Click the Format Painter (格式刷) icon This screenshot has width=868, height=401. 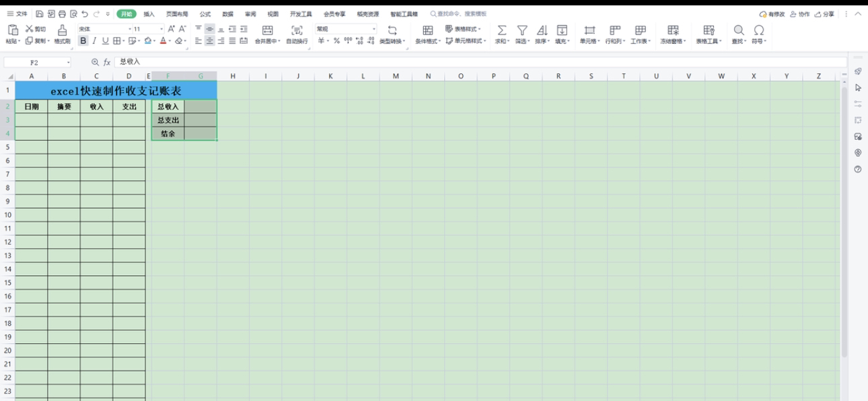tap(62, 30)
